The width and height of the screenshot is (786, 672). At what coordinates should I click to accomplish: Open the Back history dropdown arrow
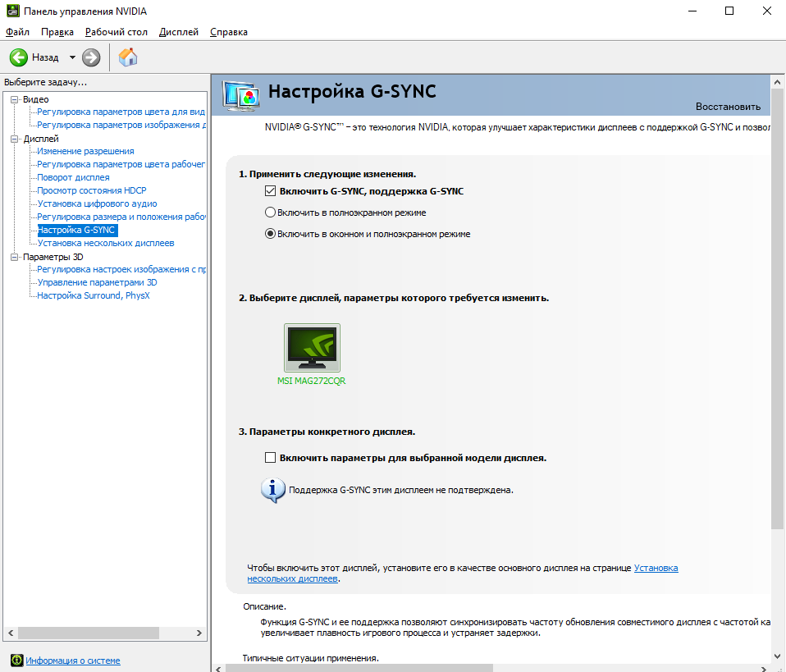tap(72, 57)
